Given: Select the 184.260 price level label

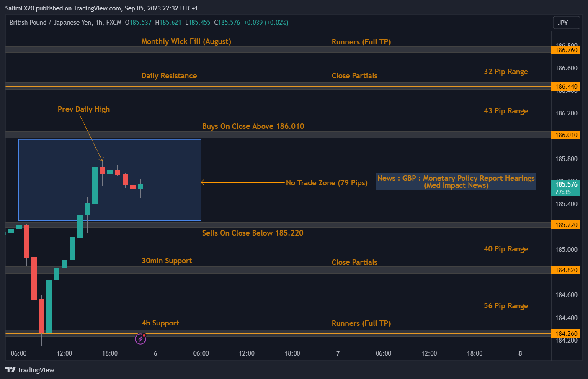Looking at the screenshot, I should click(566, 334).
